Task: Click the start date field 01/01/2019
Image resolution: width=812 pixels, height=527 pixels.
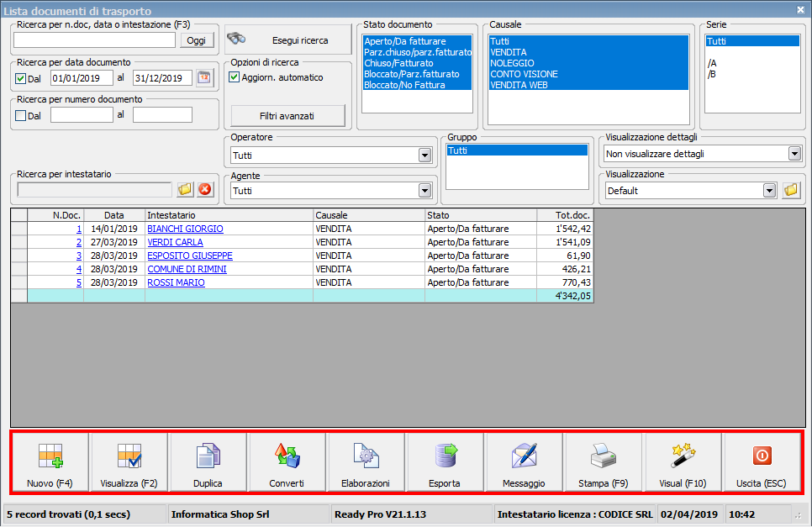Action: pyautogui.click(x=82, y=78)
